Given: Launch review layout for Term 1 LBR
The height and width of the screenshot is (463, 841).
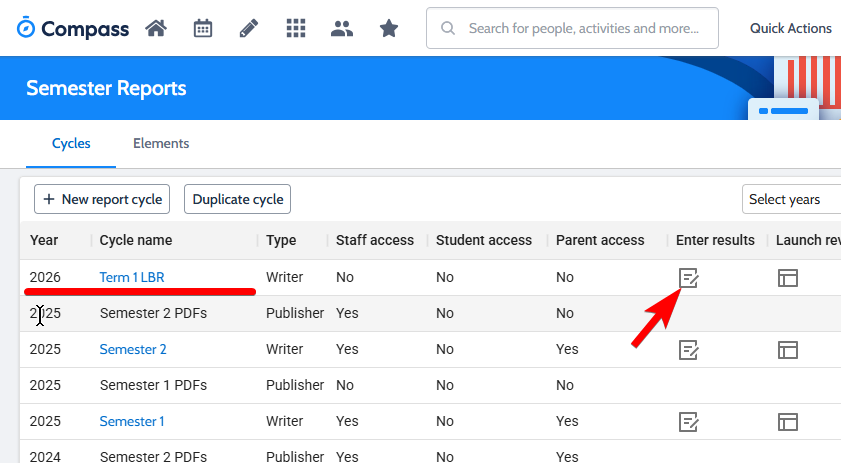Looking at the screenshot, I should [x=788, y=278].
